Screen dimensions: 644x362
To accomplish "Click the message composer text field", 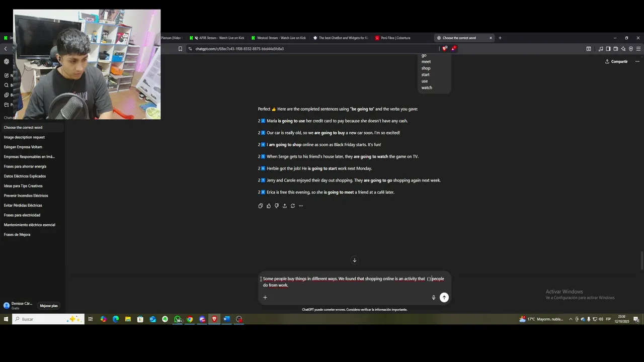I will (x=354, y=282).
